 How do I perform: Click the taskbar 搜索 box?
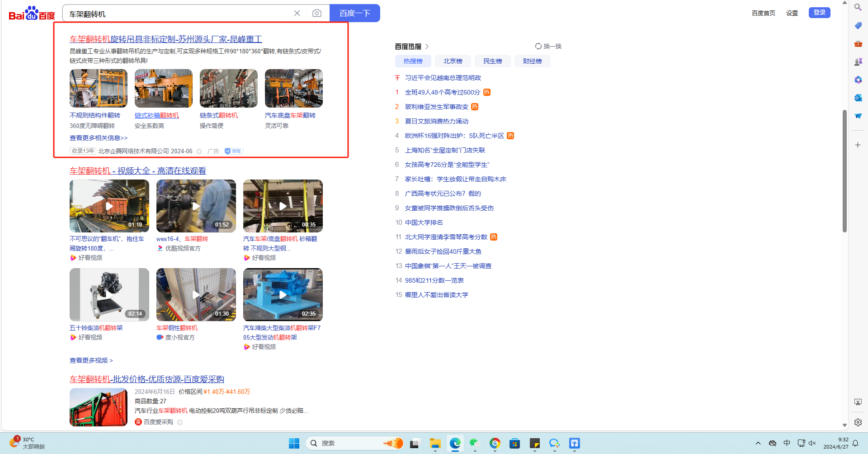pyautogui.click(x=354, y=443)
